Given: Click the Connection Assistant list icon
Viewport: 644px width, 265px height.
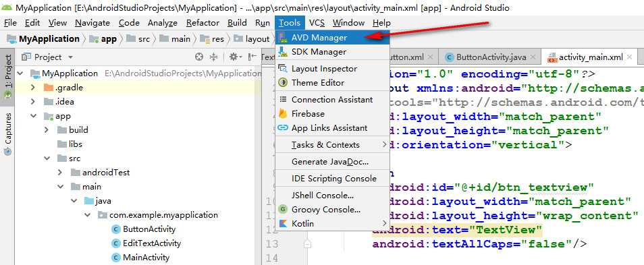Looking at the screenshot, I should 283,100.
